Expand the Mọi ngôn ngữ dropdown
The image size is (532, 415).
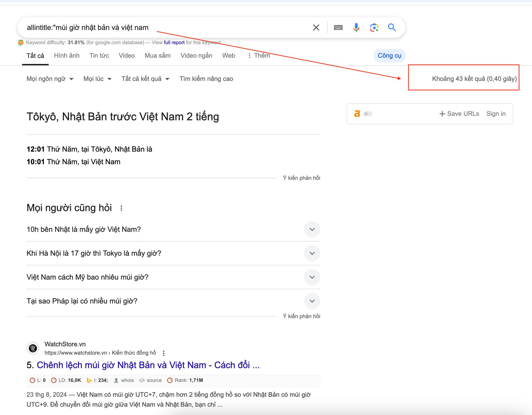coord(50,79)
